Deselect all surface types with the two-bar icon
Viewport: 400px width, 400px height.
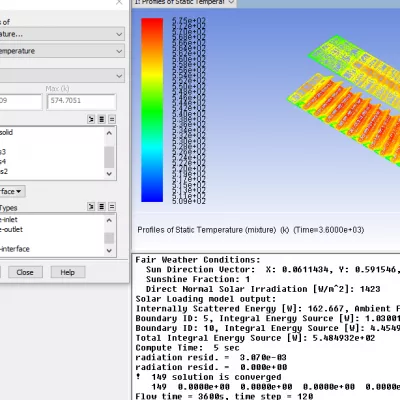coord(112,207)
